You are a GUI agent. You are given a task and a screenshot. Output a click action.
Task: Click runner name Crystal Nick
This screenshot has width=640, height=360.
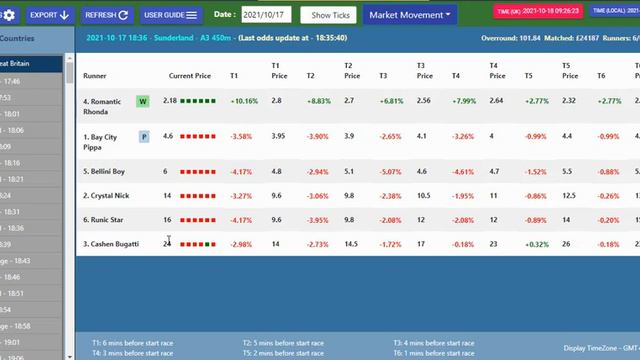pyautogui.click(x=106, y=196)
